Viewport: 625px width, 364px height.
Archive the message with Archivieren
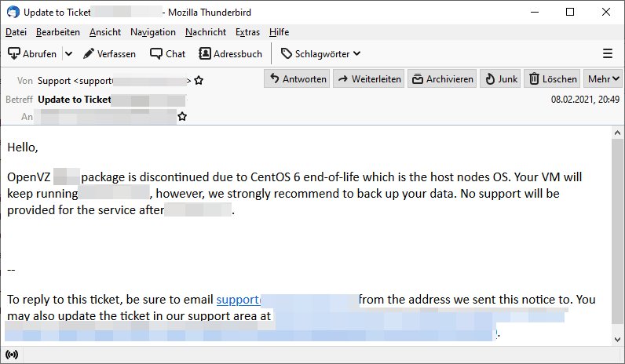[442, 79]
